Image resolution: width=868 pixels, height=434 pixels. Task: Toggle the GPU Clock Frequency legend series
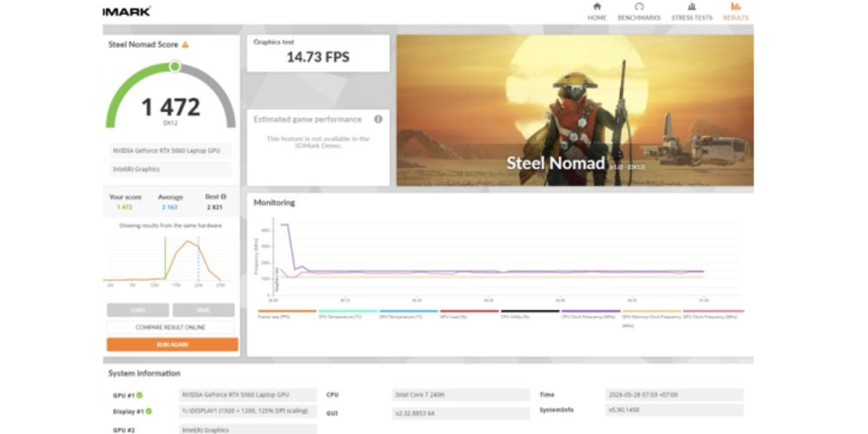pyautogui.click(x=713, y=314)
